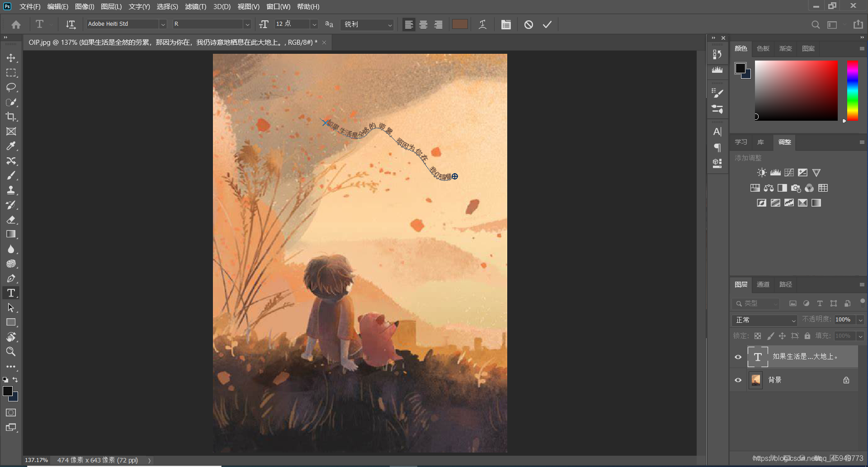Toggle lock all for layer

click(x=807, y=336)
